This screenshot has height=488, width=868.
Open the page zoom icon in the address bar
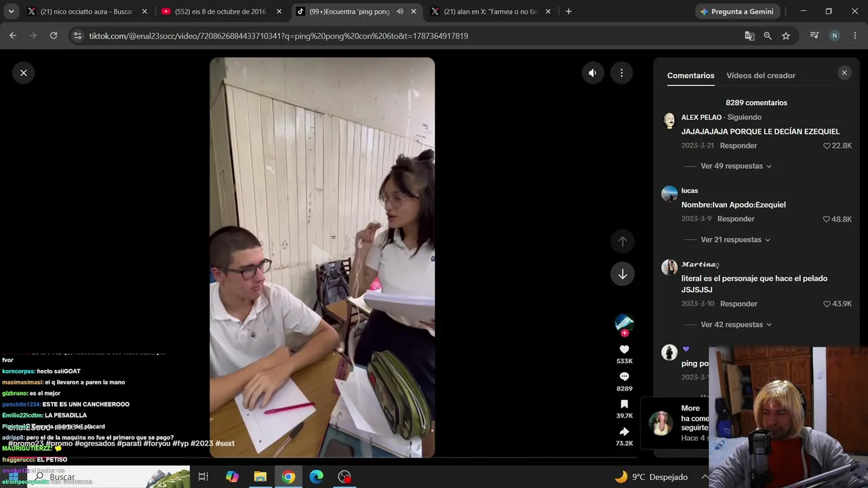coord(768,36)
